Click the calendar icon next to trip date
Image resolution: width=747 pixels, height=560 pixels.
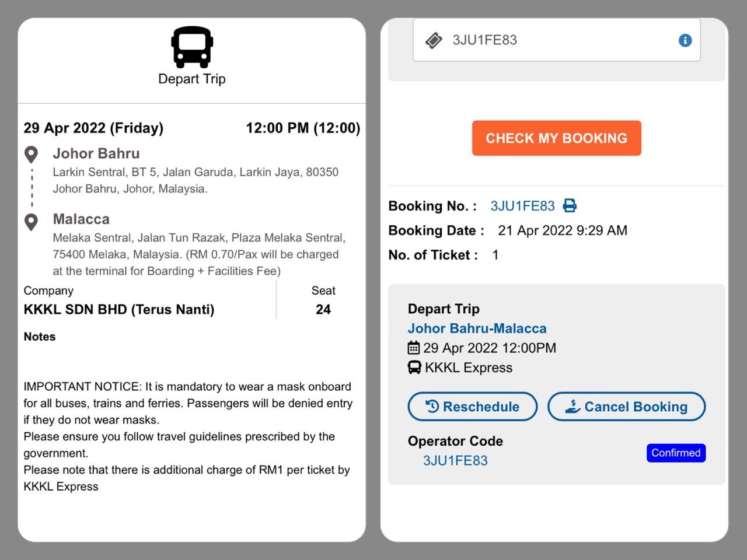point(413,348)
